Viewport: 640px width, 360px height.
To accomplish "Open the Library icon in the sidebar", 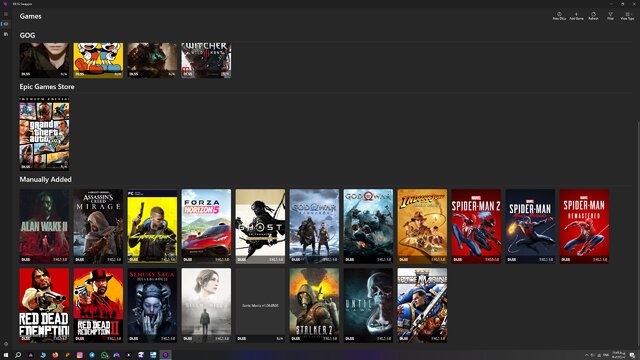I will pyautogui.click(x=6, y=34).
